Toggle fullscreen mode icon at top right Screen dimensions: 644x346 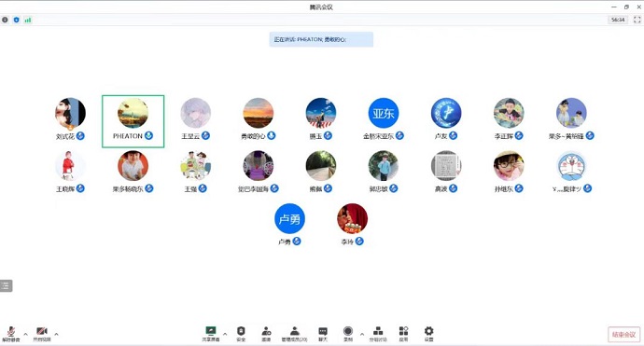(637, 20)
